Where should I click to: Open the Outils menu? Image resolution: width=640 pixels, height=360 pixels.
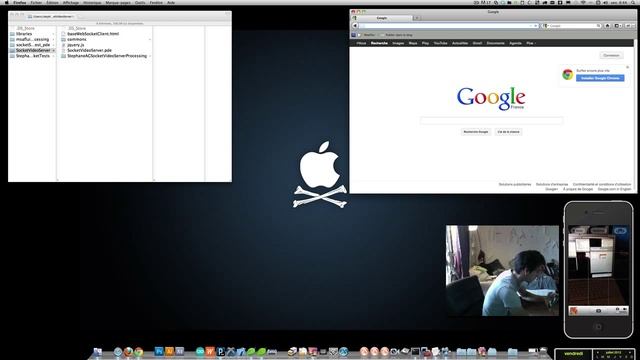point(140,2)
